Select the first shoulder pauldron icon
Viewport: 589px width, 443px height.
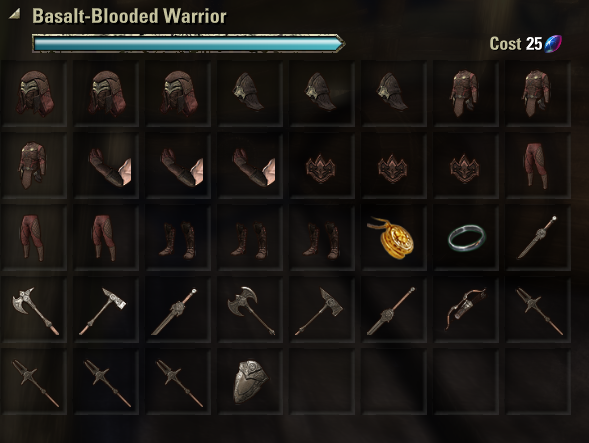[250, 93]
